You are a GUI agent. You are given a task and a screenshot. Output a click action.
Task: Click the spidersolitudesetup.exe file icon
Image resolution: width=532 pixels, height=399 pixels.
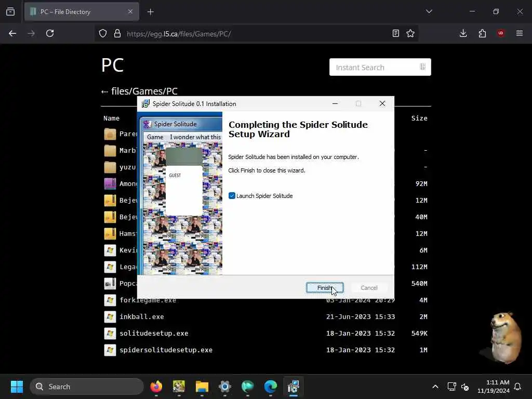pos(110,350)
